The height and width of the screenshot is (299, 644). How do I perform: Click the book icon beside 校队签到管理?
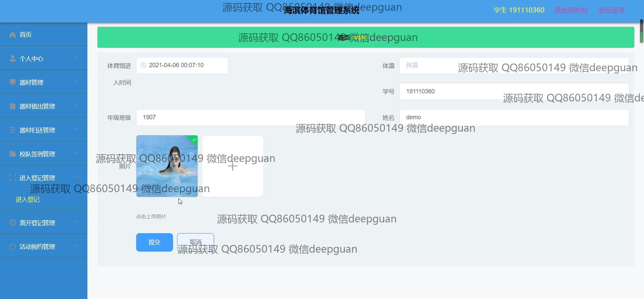(x=13, y=154)
